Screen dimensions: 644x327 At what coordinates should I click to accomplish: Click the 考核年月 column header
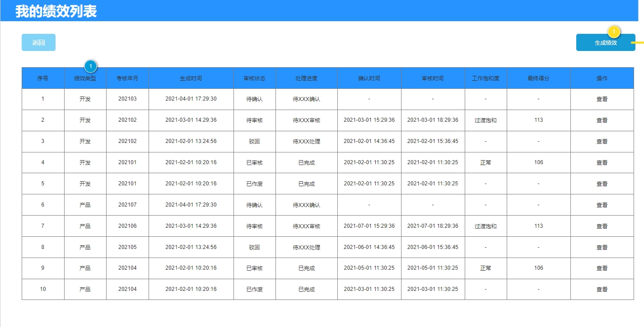[x=127, y=78]
